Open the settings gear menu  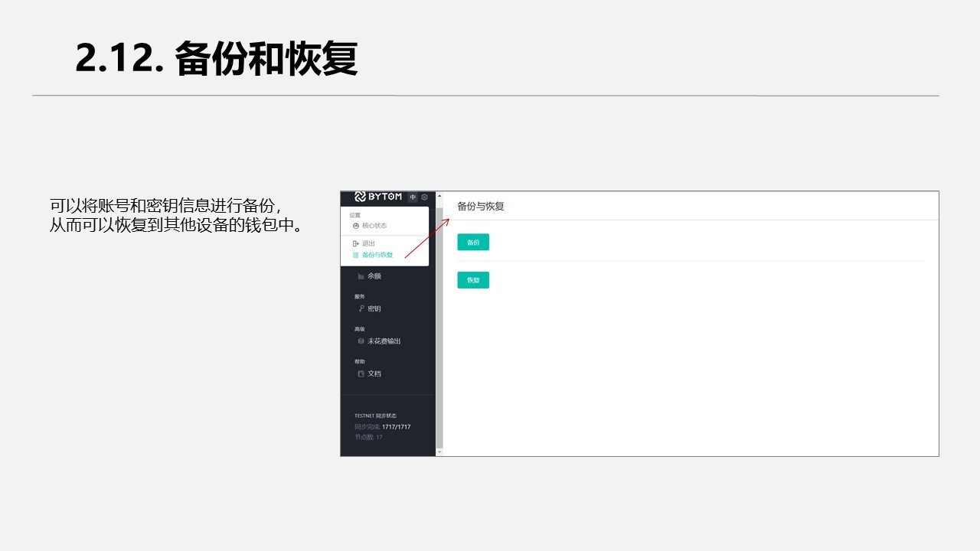point(425,197)
